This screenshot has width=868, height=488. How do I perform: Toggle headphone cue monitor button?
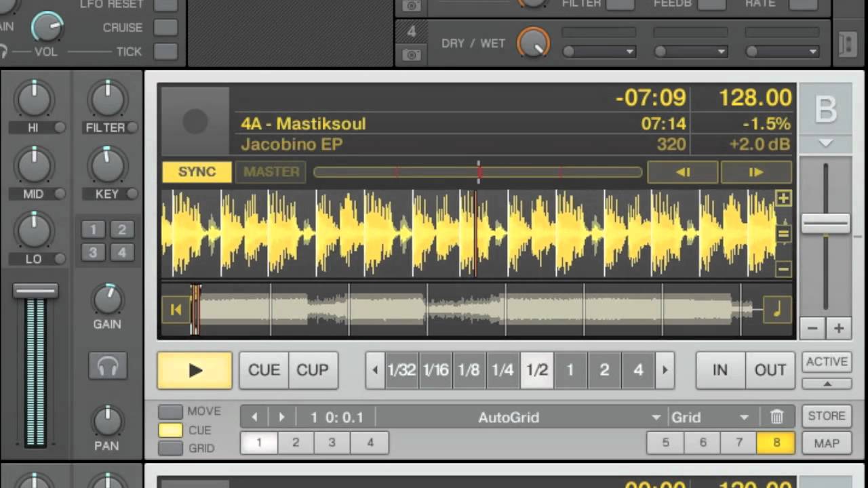[x=107, y=367]
